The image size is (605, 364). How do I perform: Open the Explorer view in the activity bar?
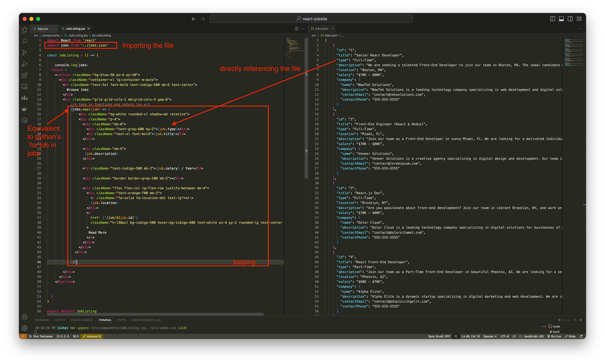click(24, 30)
